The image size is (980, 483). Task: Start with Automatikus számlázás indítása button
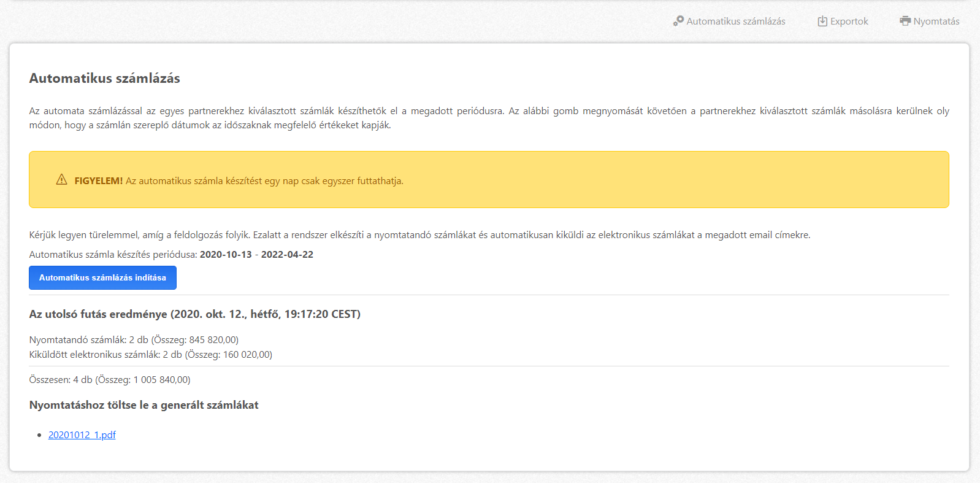point(102,277)
